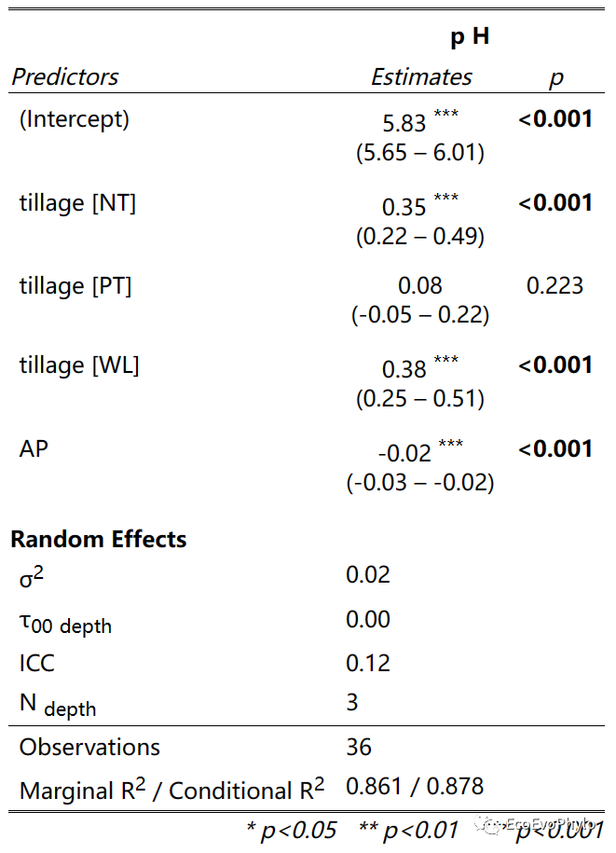Select the 'tillage [PT]' predictor label
Viewport: 616px width, 853px height.
[x=75, y=285]
